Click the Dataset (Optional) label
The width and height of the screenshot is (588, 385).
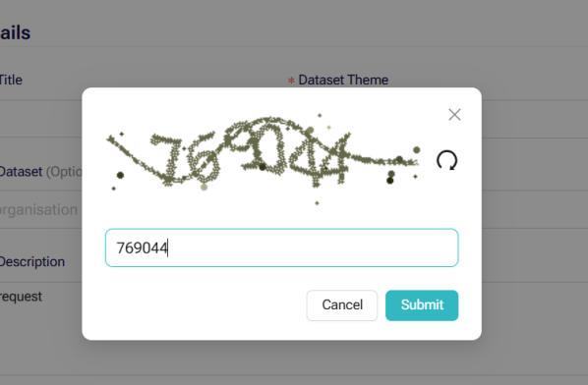point(40,172)
